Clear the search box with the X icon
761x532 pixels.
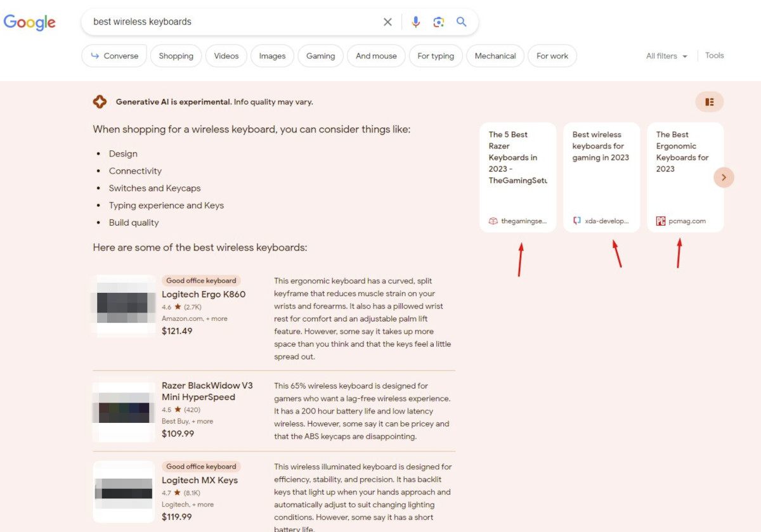(x=387, y=22)
